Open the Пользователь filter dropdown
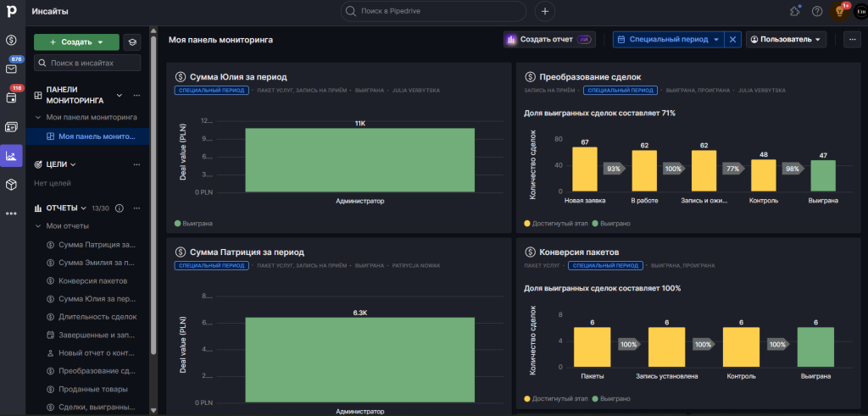868x416 pixels. (786, 39)
